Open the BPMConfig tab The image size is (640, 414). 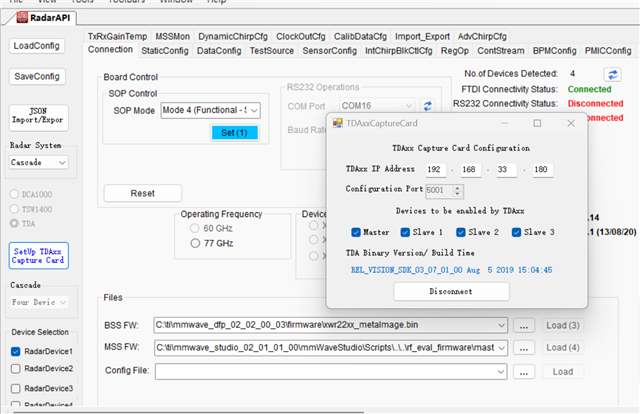pyautogui.click(x=554, y=51)
